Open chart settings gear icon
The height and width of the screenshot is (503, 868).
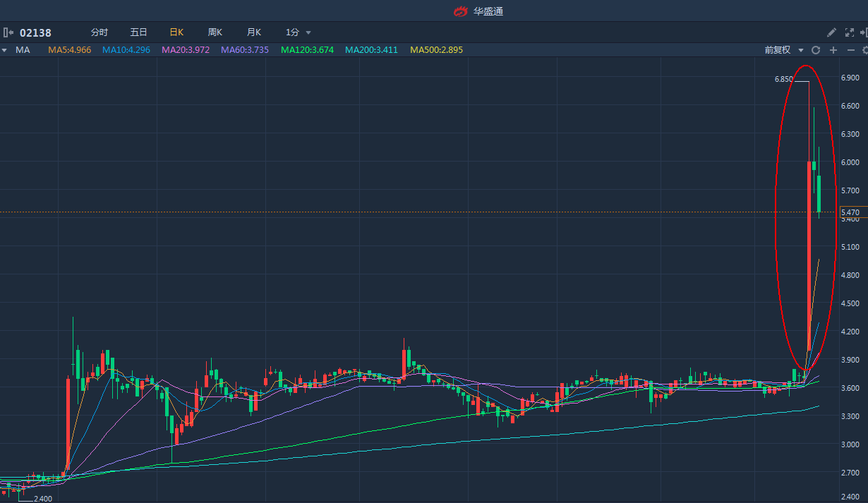864,50
